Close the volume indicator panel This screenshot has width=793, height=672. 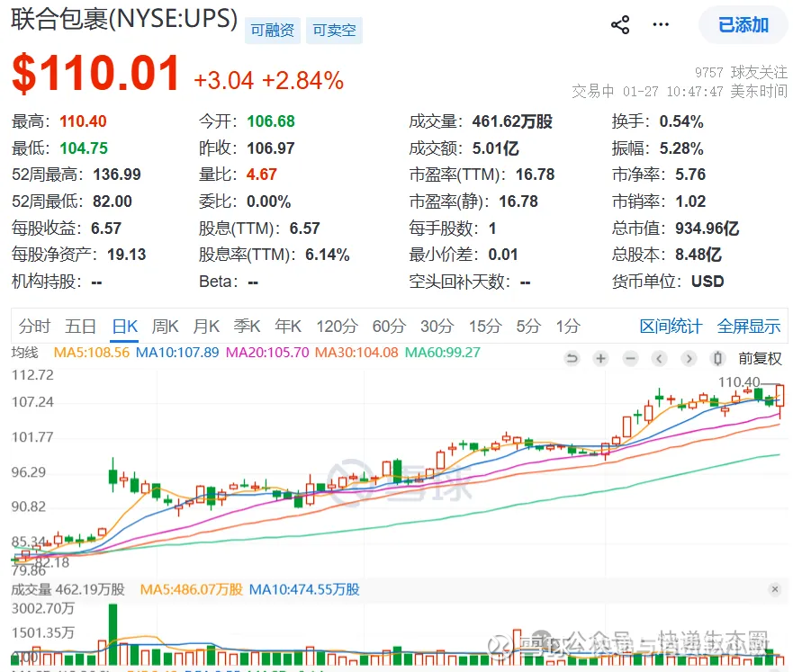click(775, 589)
